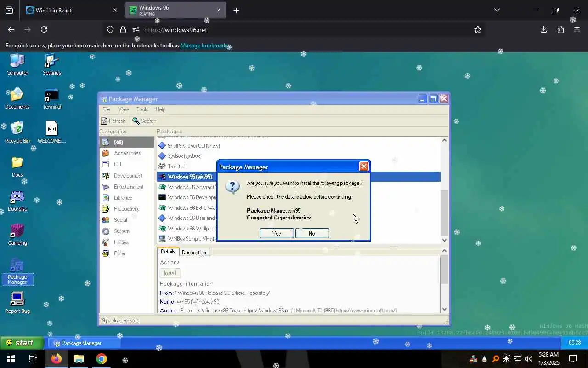Image resolution: width=588 pixels, height=368 pixels.
Task: Open the Help menu in Package Manager
Action: point(160,109)
